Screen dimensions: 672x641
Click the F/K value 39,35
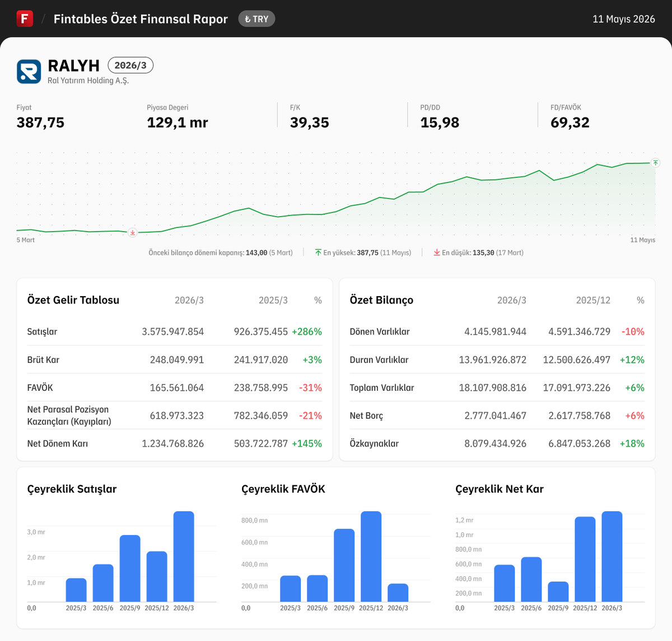click(x=310, y=123)
